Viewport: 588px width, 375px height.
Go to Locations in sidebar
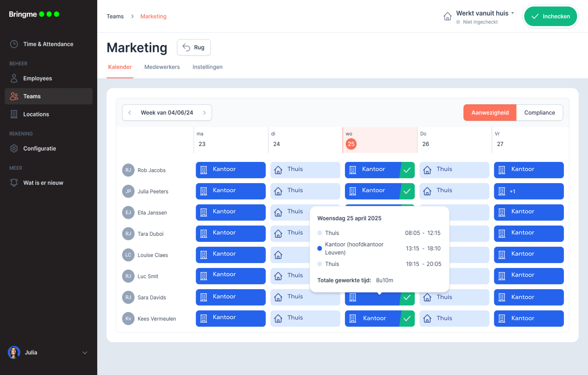(48, 114)
